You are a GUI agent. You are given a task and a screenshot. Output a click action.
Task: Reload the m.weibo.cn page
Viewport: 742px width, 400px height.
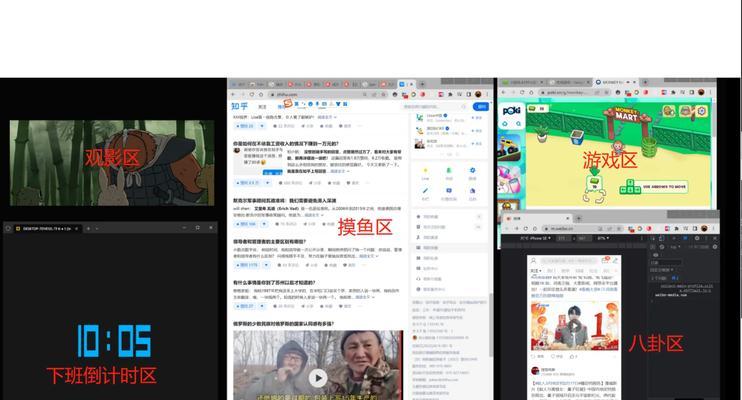click(x=526, y=229)
